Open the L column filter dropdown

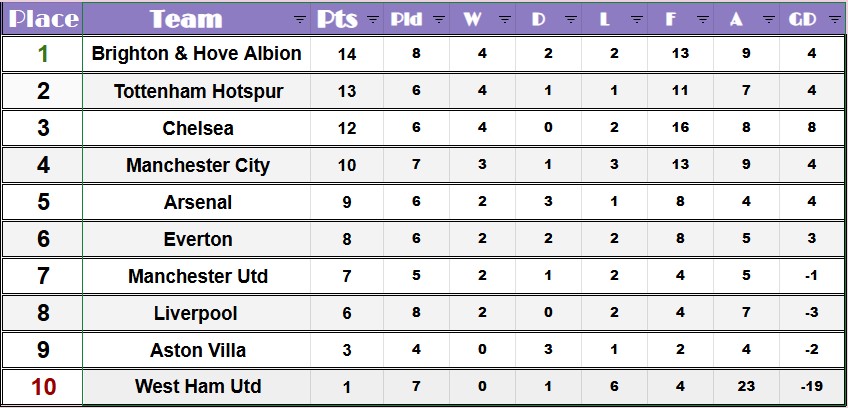[636, 19]
